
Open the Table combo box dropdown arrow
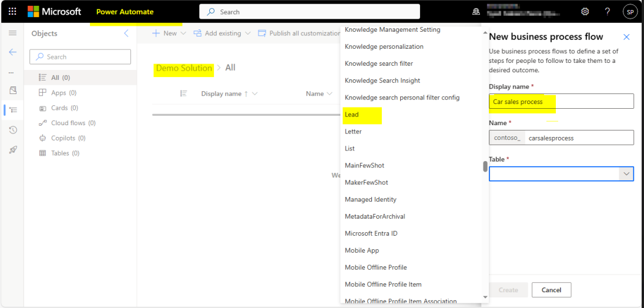(626, 174)
